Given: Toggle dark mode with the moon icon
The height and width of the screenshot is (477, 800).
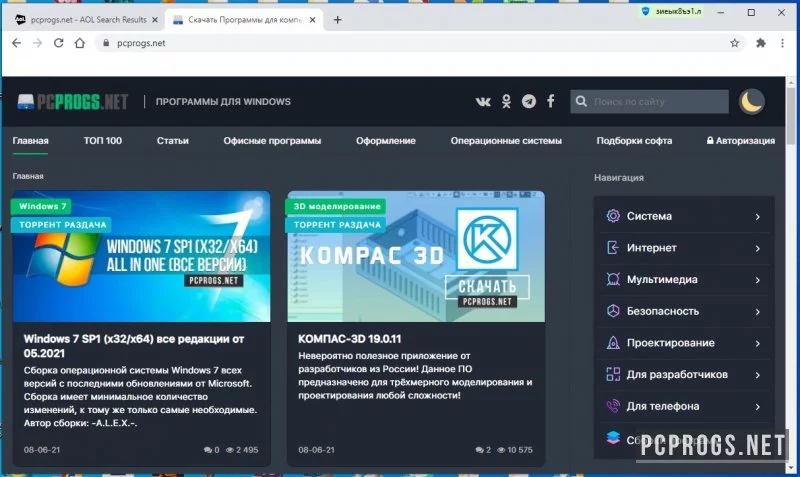Looking at the screenshot, I should click(x=752, y=102).
